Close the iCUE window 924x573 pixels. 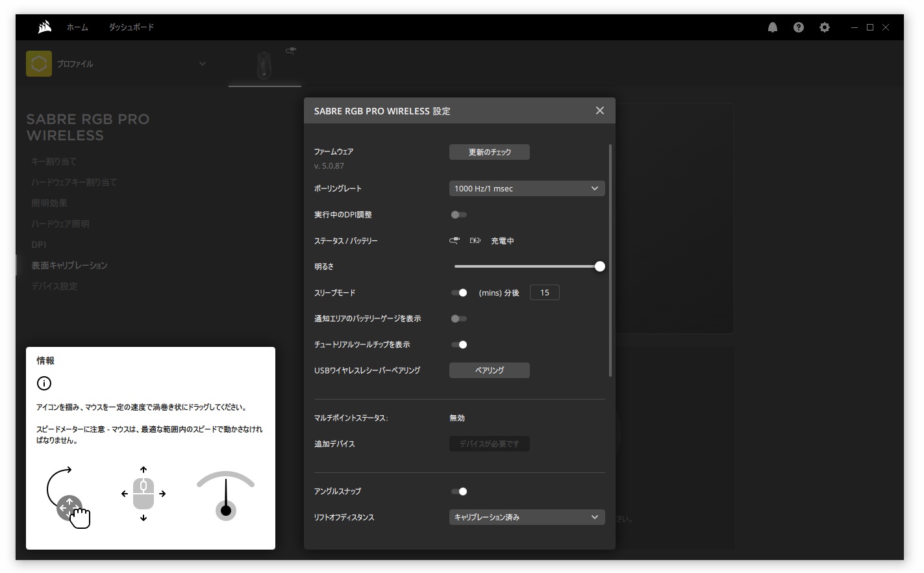(886, 27)
